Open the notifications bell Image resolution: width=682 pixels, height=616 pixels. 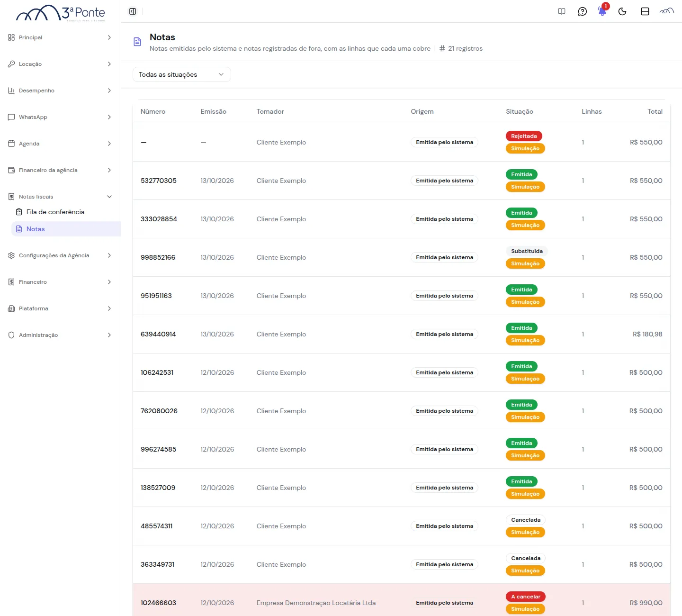point(602,11)
